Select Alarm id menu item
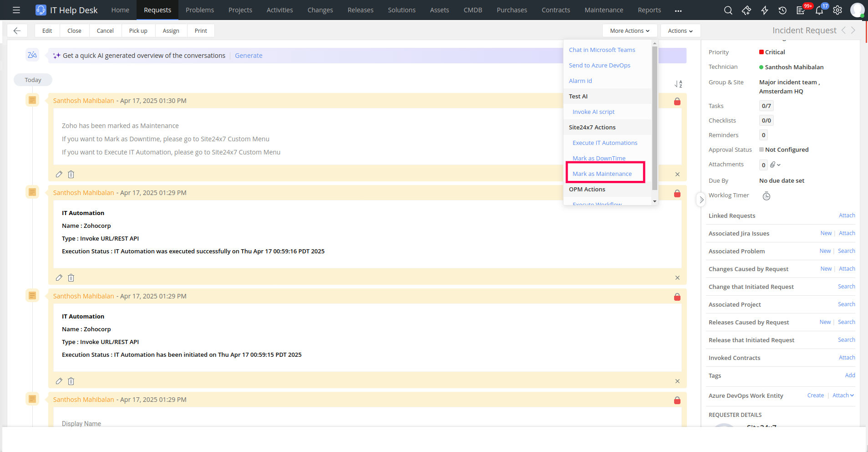 pos(580,81)
